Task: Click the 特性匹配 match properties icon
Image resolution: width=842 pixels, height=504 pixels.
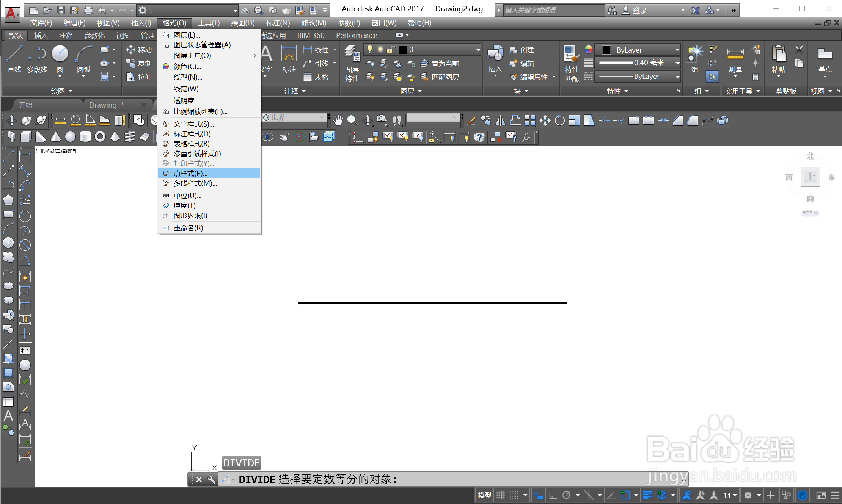Action: pyautogui.click(x=572, y=63)
